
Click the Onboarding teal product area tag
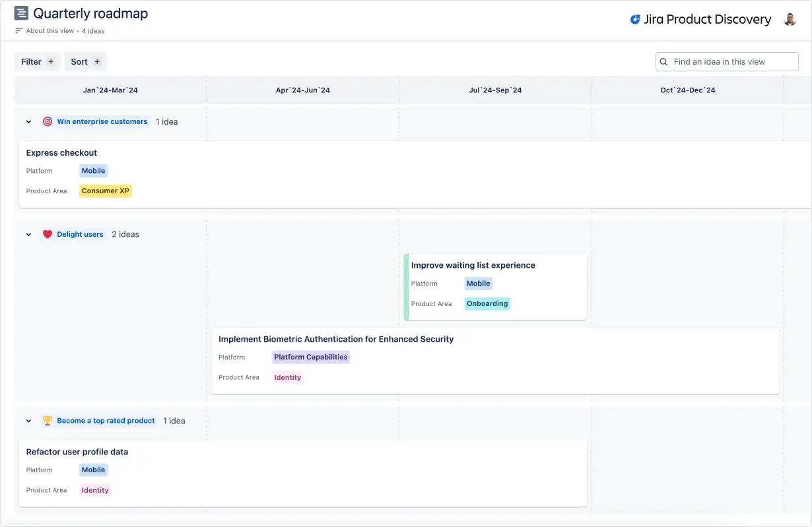(487, 303)
